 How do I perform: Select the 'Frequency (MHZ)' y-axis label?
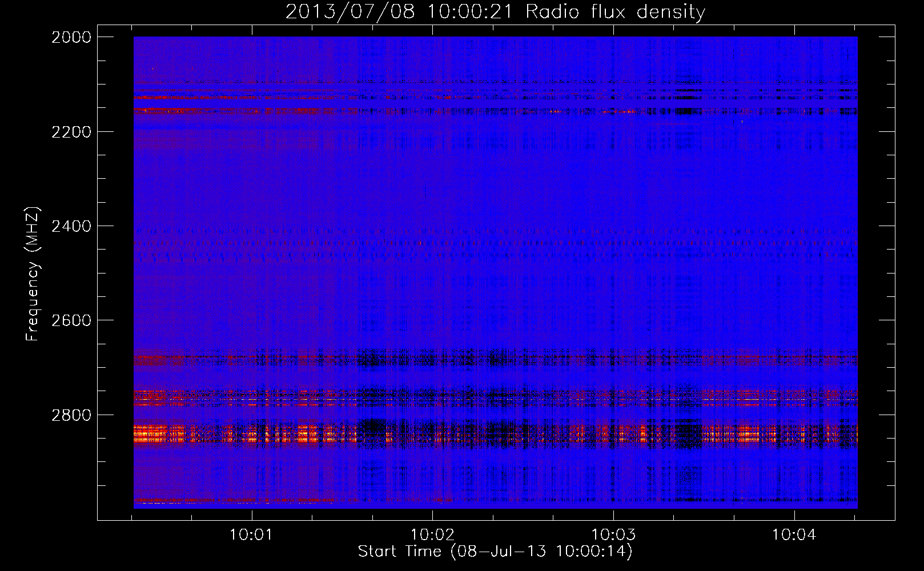(33, 274)
